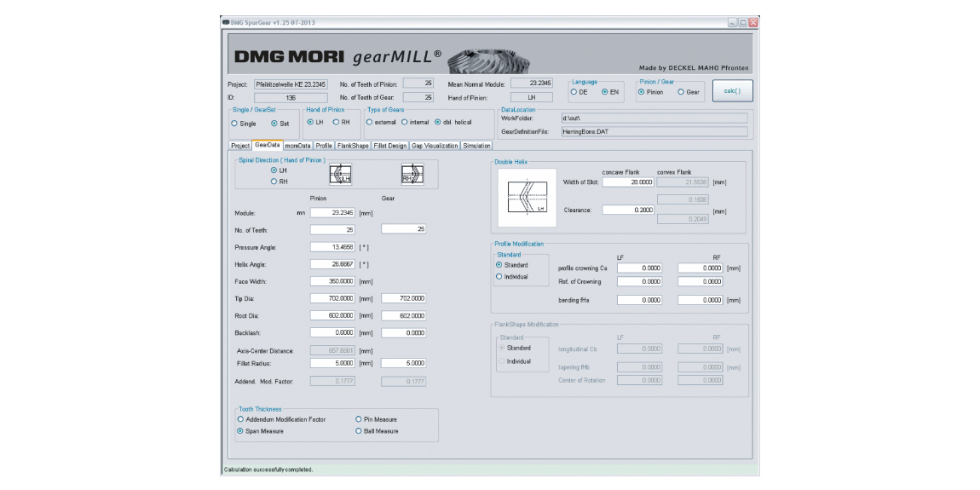The width and height of the screenshot is (980, 490).
Task: Switch to the Gap Visualization tab
Action: 435,146
